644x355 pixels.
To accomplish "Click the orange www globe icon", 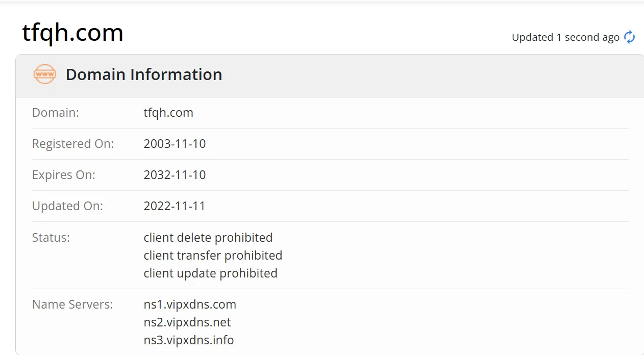I will point(44,74).
